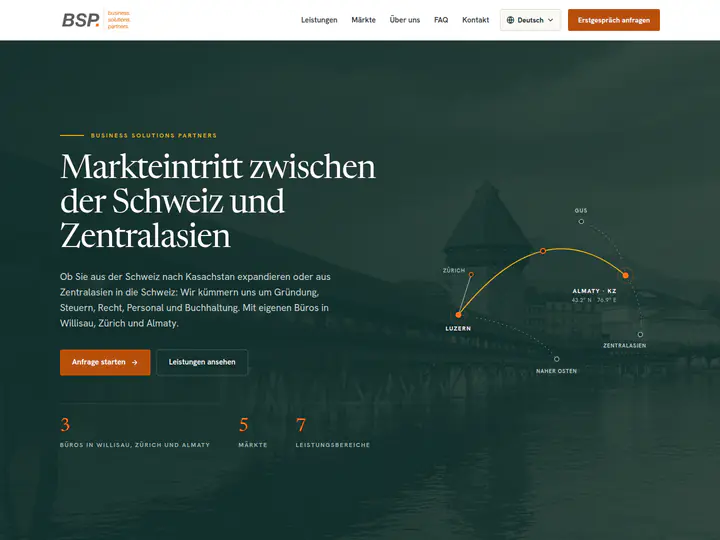
Task: Open the Über uns page
Action: point(405,20)
